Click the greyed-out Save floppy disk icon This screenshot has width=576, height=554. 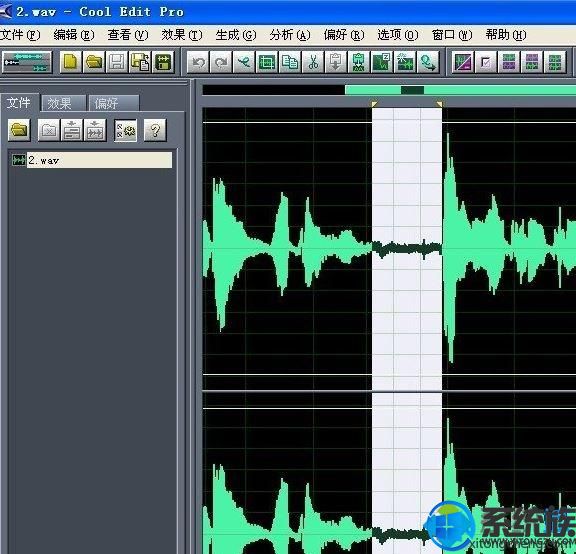point(117,62)
